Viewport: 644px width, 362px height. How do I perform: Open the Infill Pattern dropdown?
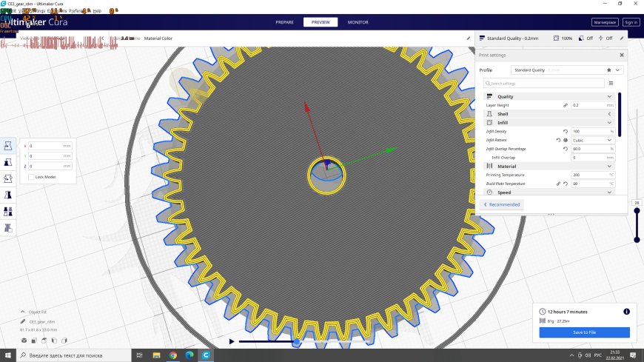593,140
